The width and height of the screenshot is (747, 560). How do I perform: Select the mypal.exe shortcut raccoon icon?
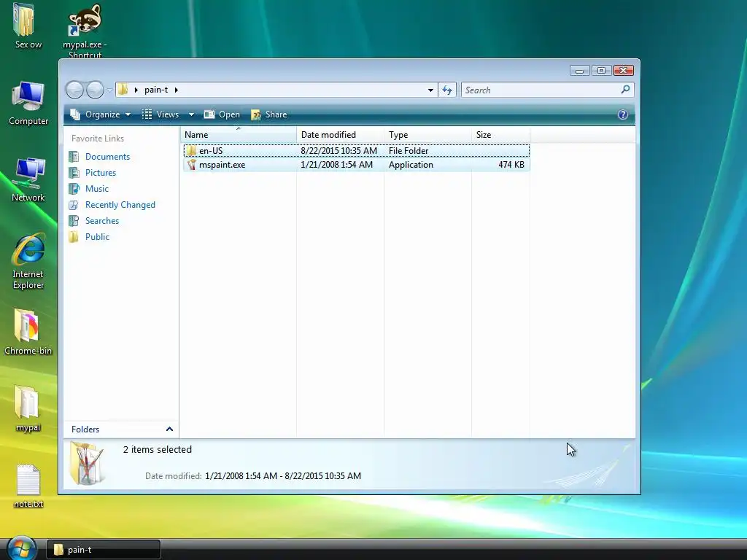click(85, 20)
